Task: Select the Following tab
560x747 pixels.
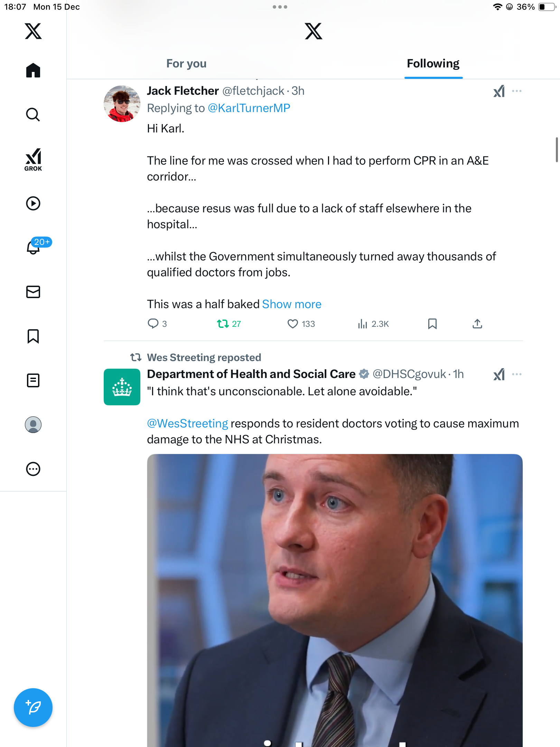Action: tap(433, 64)
